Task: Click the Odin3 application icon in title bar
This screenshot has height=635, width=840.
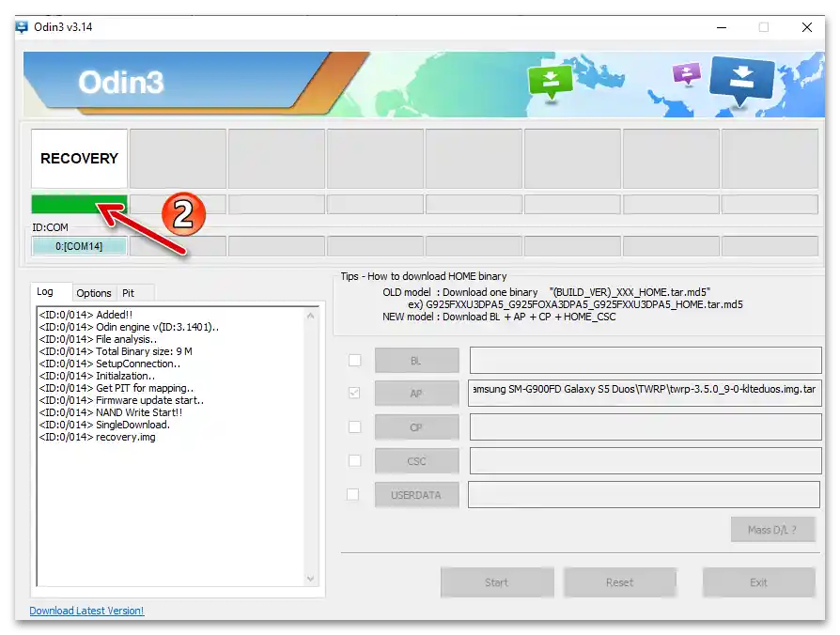Action: [x=21, y=27]
